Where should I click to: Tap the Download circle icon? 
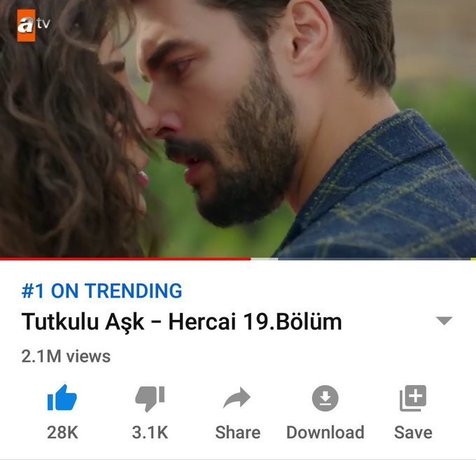325,398
